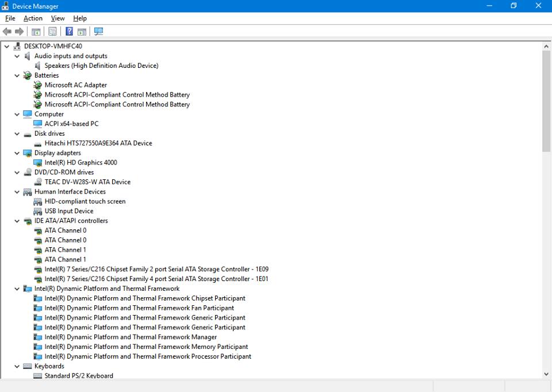
Task: Click the Device Manager title bar icon
Action: click(5, 6)
